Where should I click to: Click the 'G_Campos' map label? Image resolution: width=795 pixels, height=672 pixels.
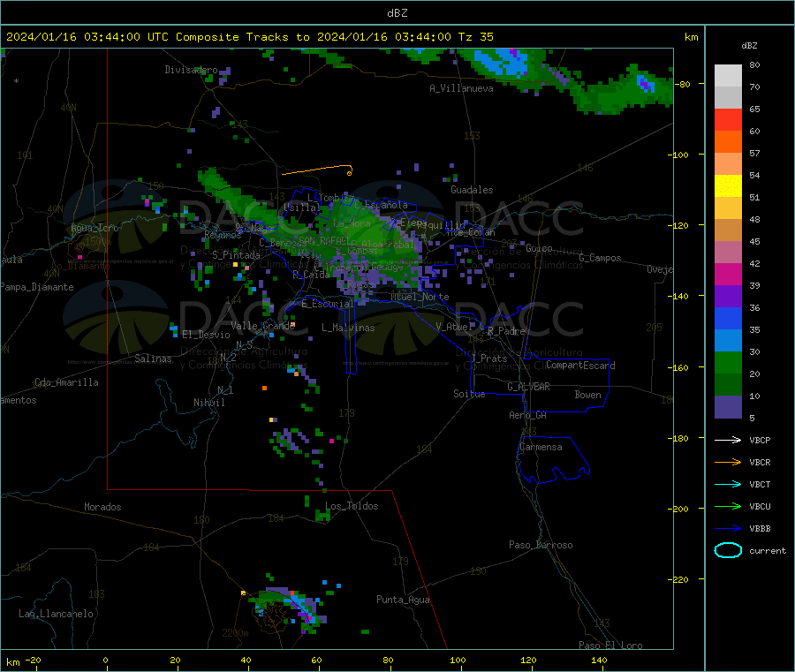click(x=600, y=258)
